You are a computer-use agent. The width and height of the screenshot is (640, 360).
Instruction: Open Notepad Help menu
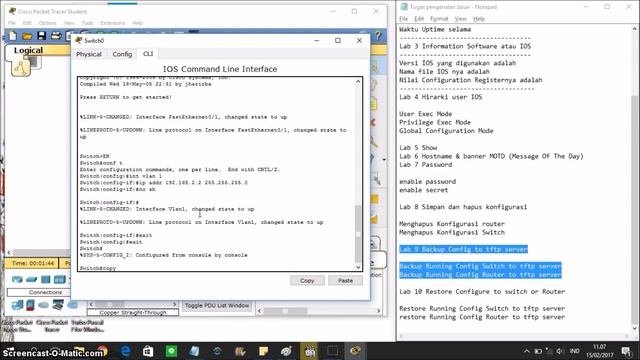(x=479, y=19)
